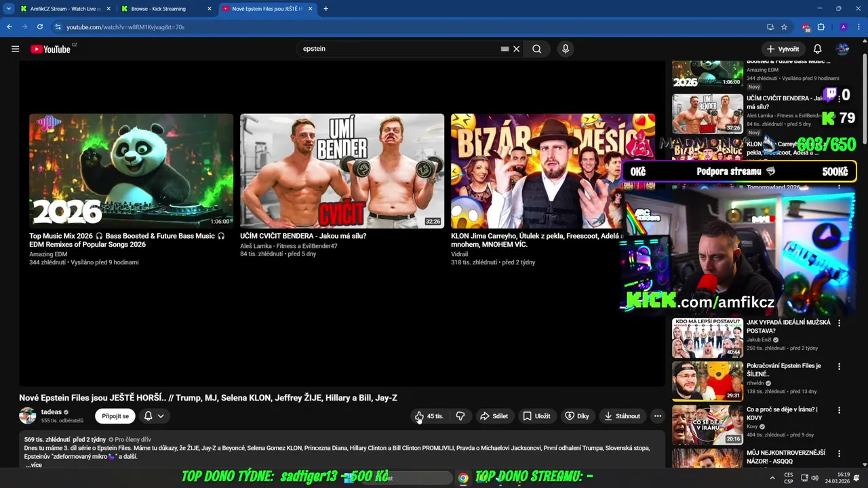The height and width of the screenshot is (488, 868).
Task: Like the video with 45 tis. thumbs up
Action: [x=429, y=416]
